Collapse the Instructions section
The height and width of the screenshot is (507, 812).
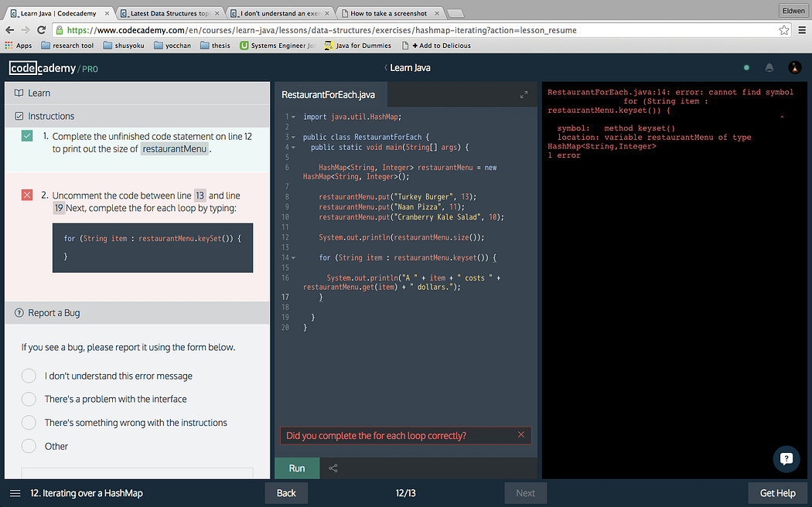tap(137, 117)
